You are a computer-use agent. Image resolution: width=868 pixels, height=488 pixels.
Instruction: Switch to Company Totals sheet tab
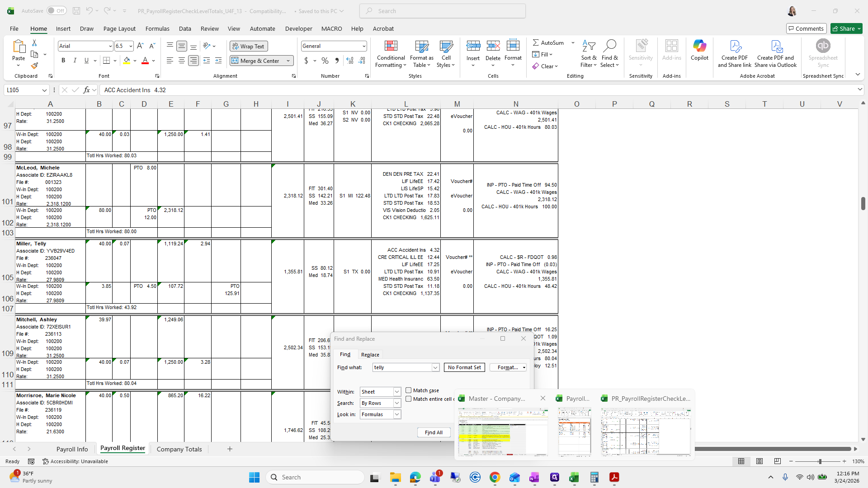[x=179, y=449]
